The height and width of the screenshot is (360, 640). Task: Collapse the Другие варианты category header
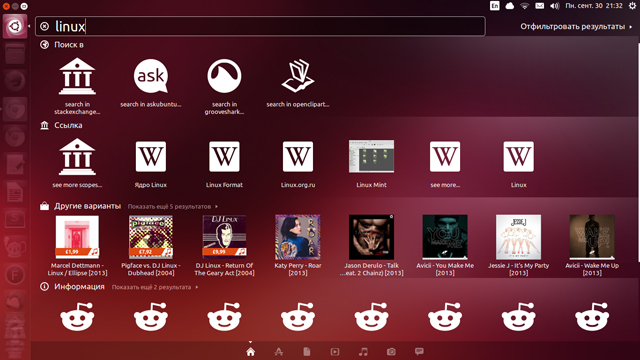pos(80,206)
